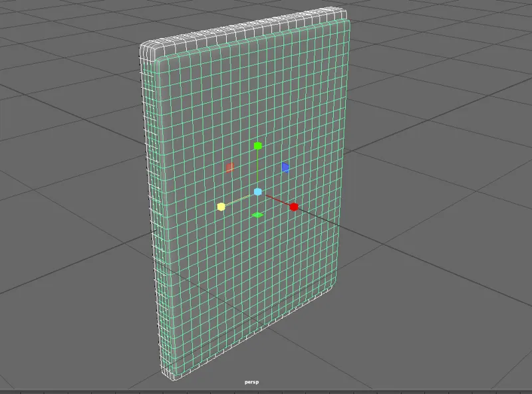Click the blue plane handle of manipulator
The image size is (532, 394).
[285, 167]
